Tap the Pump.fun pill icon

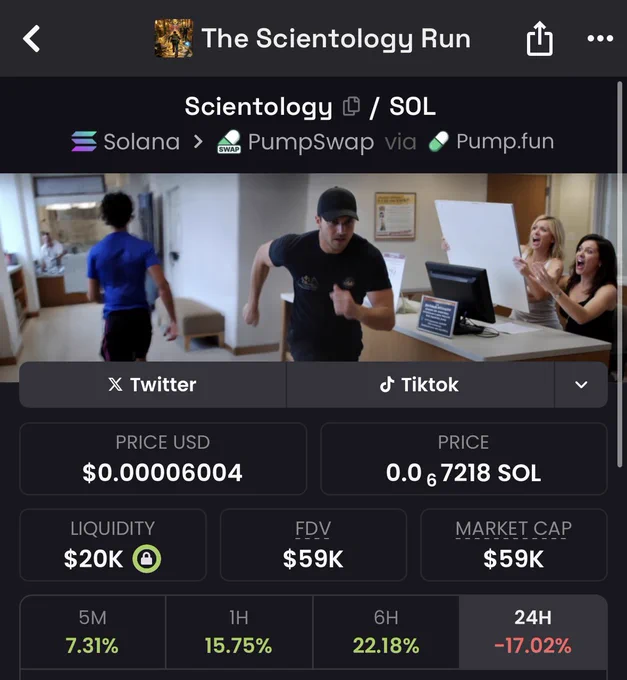click(438, 141)
